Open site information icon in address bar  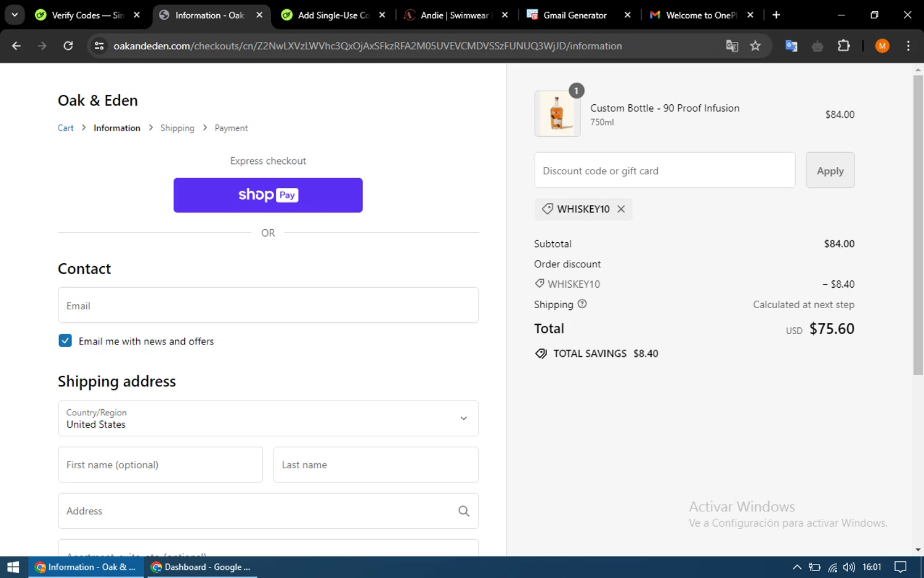click(x=99, y=46)
